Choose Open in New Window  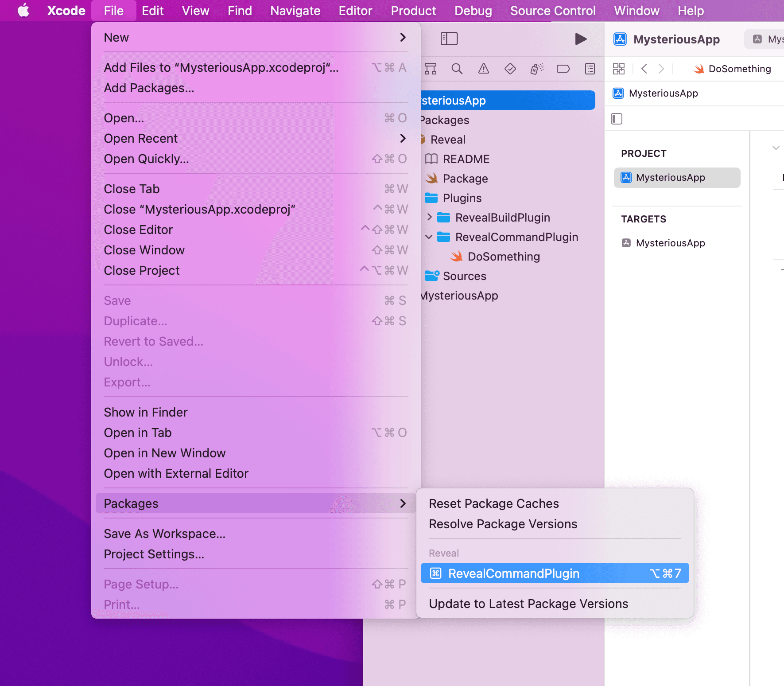tap(256, 453)
